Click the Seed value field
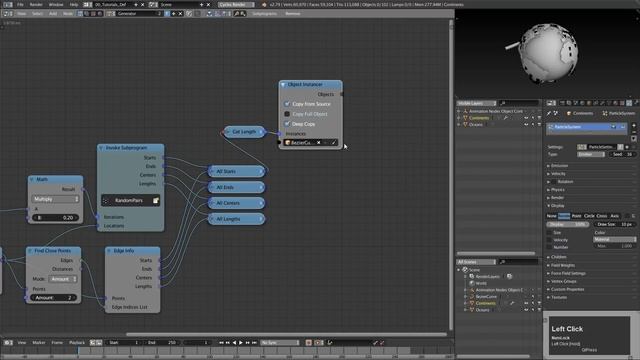The height and width of the screenshot is (360, 640). (x=623, y=154)
